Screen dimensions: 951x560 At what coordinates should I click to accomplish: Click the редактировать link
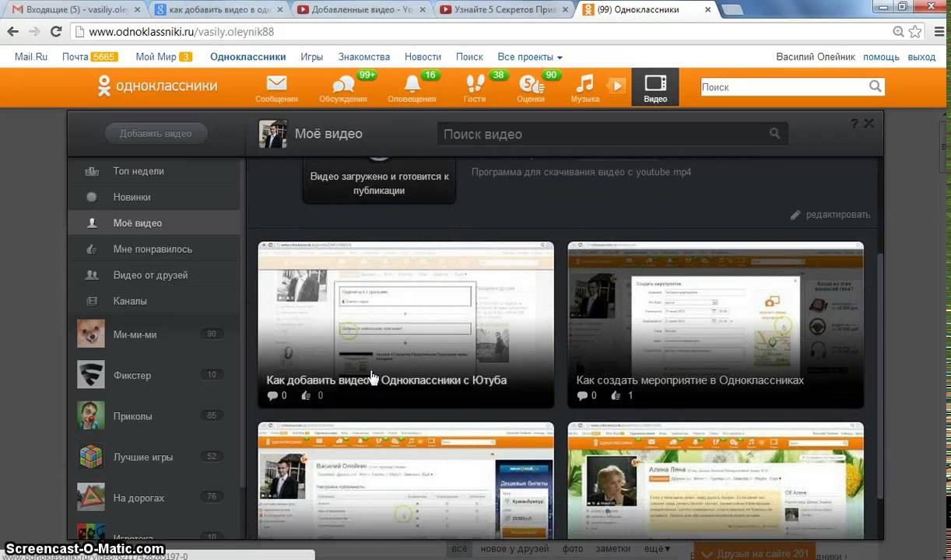(x=837, y=215)
